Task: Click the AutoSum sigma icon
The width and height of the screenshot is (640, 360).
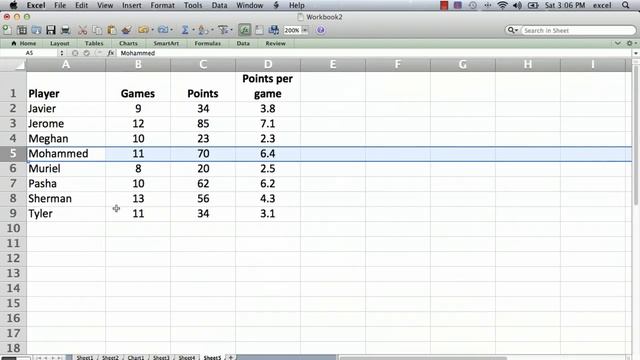Action: pyautogui.click(x=185, y=30)
